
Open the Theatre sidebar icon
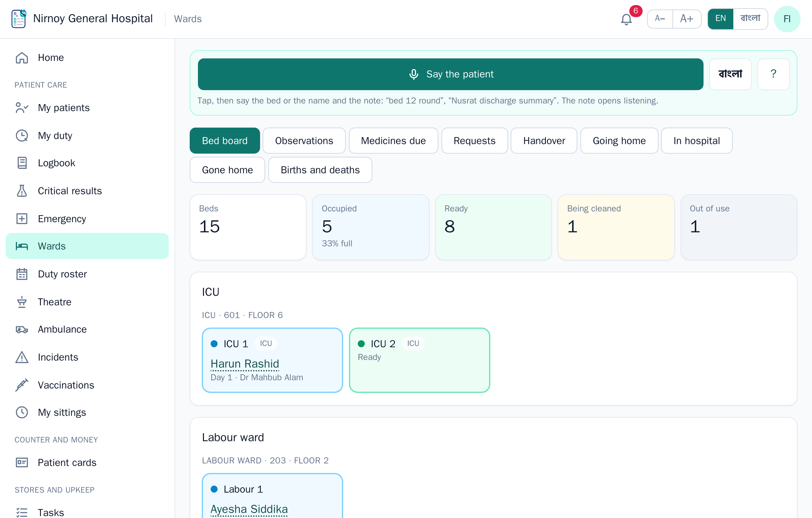point(22,302)
